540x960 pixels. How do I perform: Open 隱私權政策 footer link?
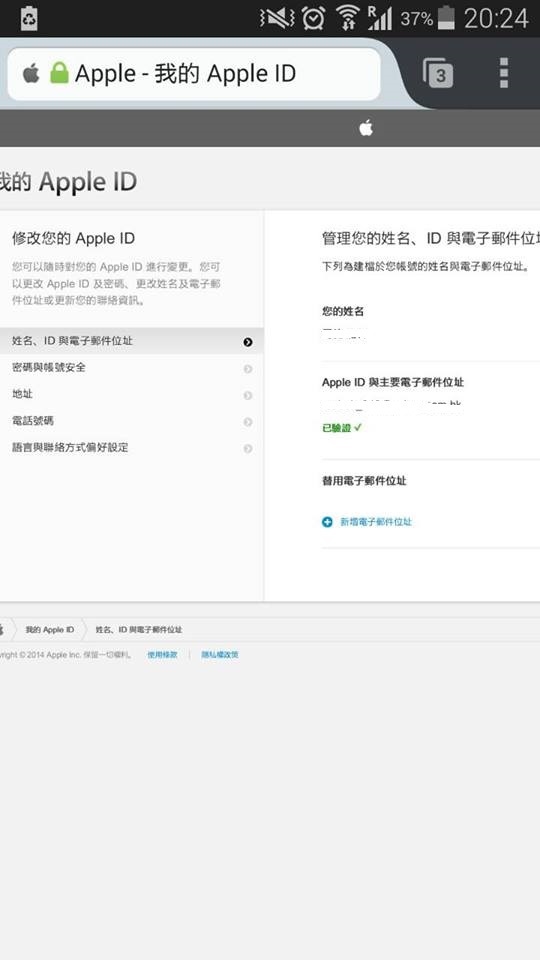coord(220,654)
